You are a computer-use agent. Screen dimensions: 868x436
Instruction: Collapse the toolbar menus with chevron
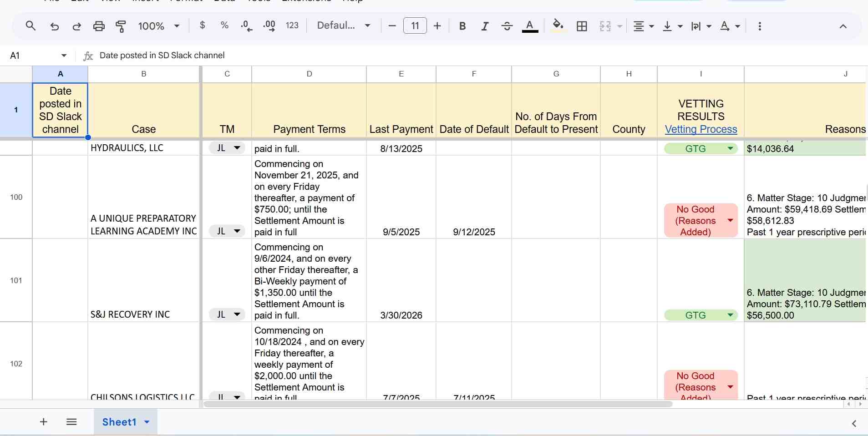(x=843, y=26)
